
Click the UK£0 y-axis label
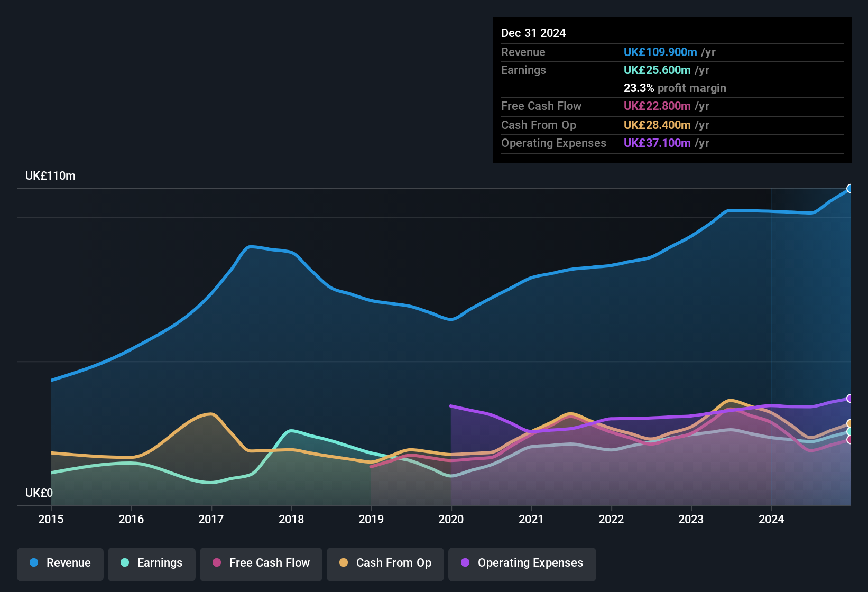tap(39, 493)
